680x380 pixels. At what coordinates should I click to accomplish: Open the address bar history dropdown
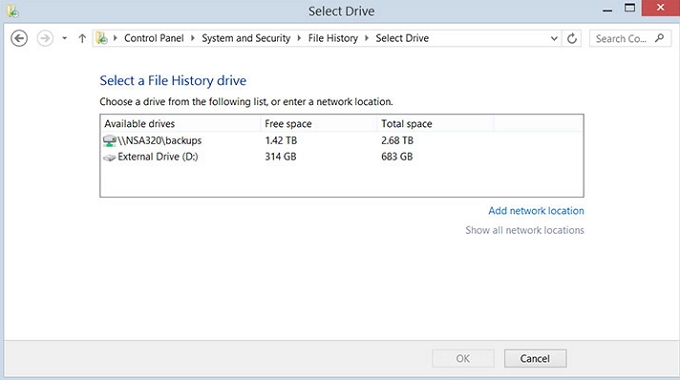[x=554, y=38]
